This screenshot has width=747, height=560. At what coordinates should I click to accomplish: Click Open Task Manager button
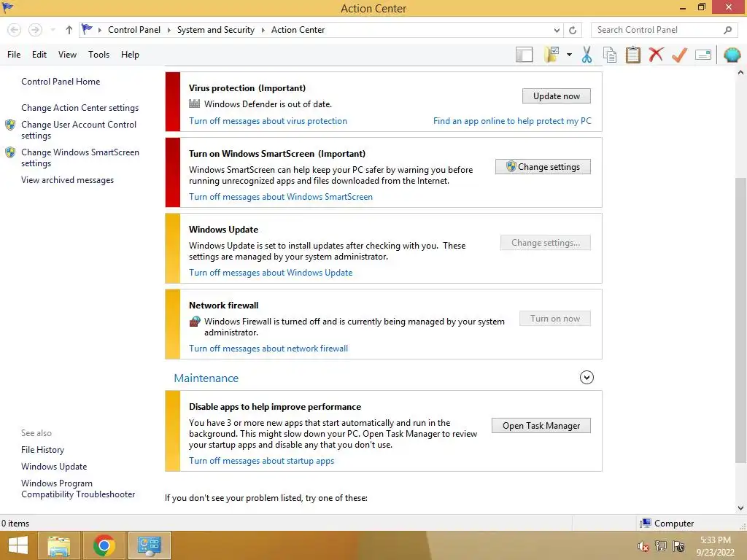point(541,426)
